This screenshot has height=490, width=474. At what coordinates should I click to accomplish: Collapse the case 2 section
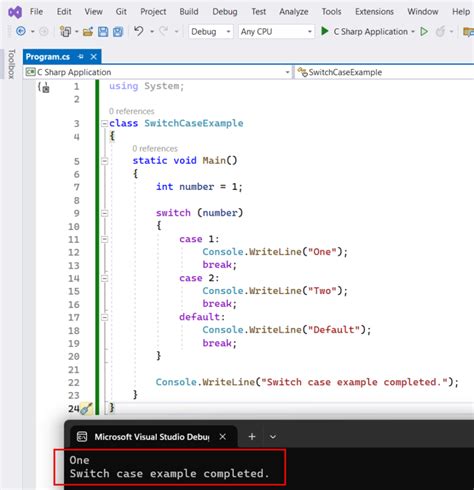[104, 278]
